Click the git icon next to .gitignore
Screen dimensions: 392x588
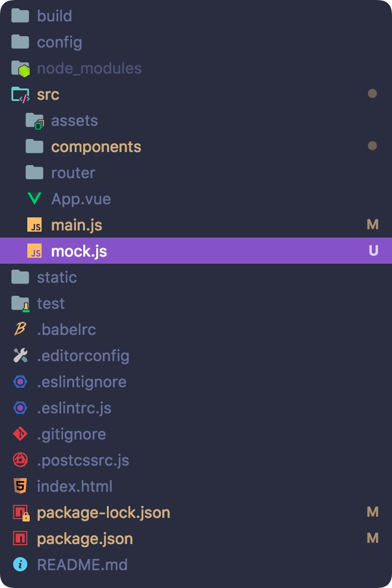coord(20,434)
